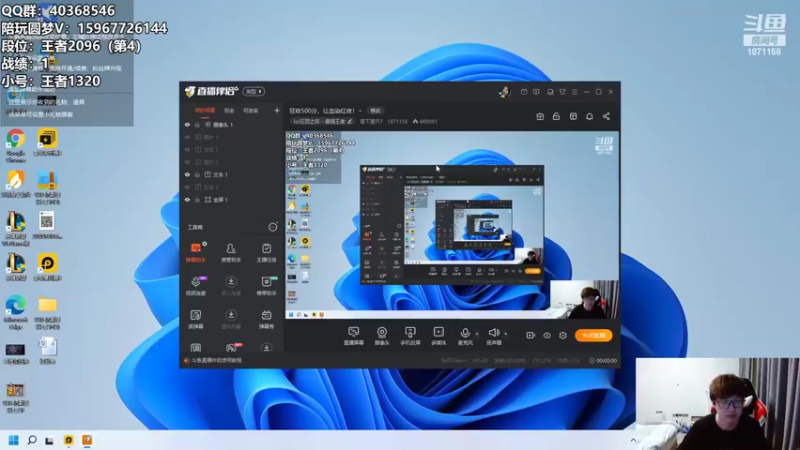Click the room number 1871158 text
This screenshot has height=450, width=800.
(397, 121)
